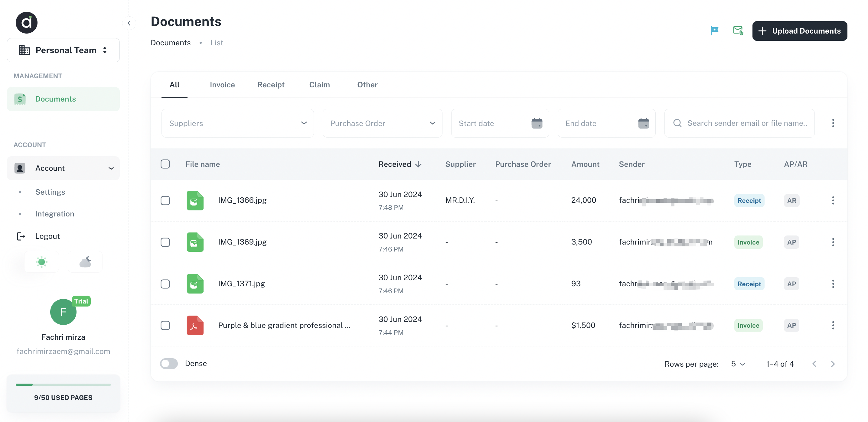Click the search sender email field
Screen dimensions: 868x422
click(740, 123)
